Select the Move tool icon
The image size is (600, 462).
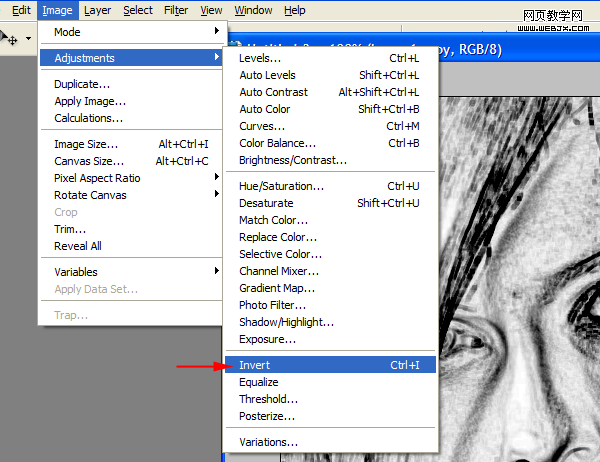[10, 39]
